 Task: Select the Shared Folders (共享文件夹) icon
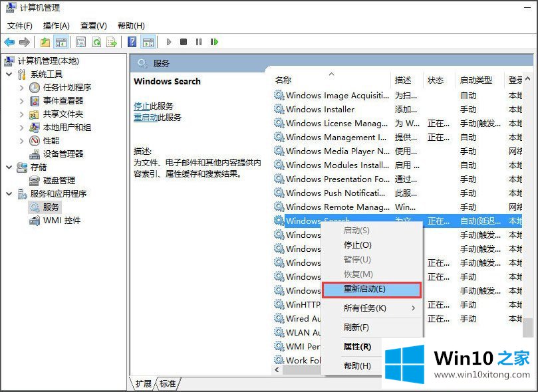point(35,114)
